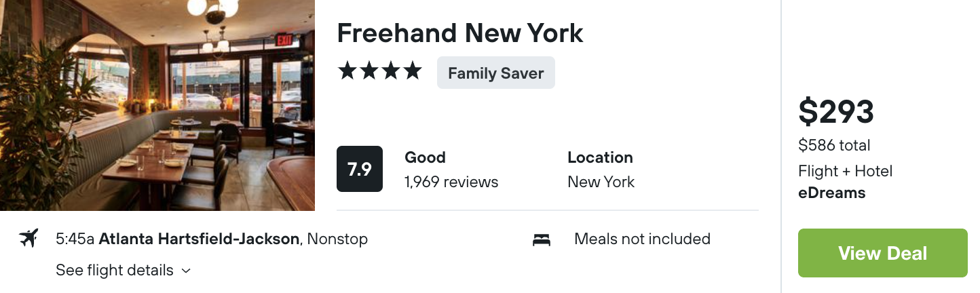Open the Freehand New York hotel title
980x293 pixels.
[460, 33]
